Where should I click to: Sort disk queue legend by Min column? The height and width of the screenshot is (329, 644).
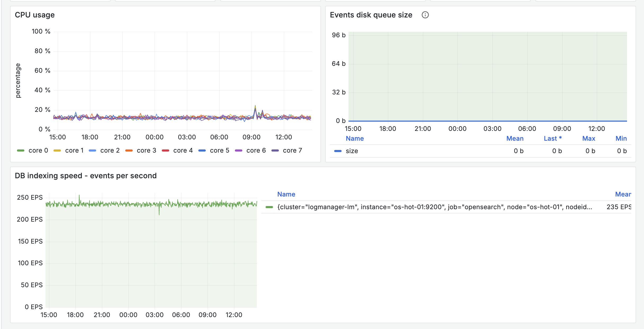click(x=621, y=139)
